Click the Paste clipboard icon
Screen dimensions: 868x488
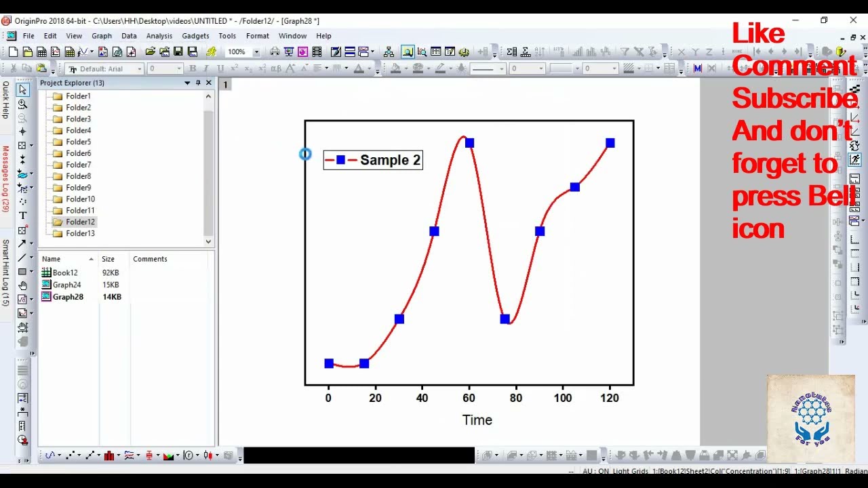(41, 68)
